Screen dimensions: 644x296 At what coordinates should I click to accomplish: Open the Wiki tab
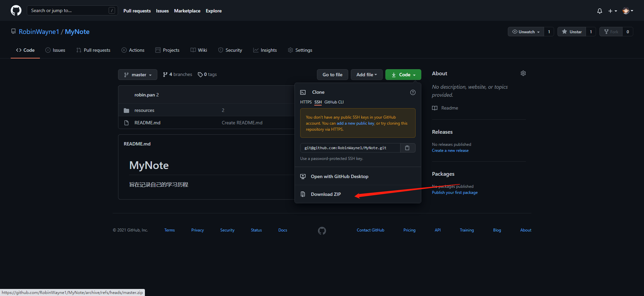pyautogui.click(x=199, y=50)
